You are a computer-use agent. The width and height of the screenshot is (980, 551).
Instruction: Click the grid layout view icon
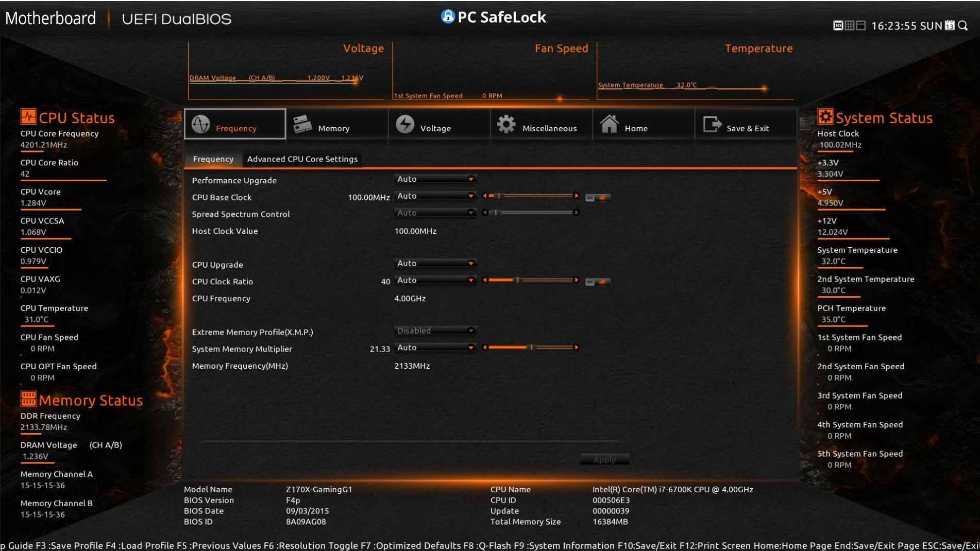[x=849, y=25]
